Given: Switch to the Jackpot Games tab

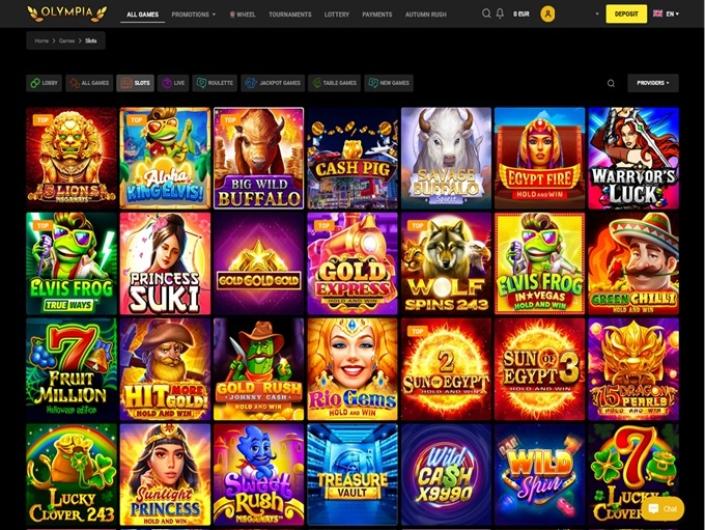Looking at the screenshot, I should click(273, 83).
